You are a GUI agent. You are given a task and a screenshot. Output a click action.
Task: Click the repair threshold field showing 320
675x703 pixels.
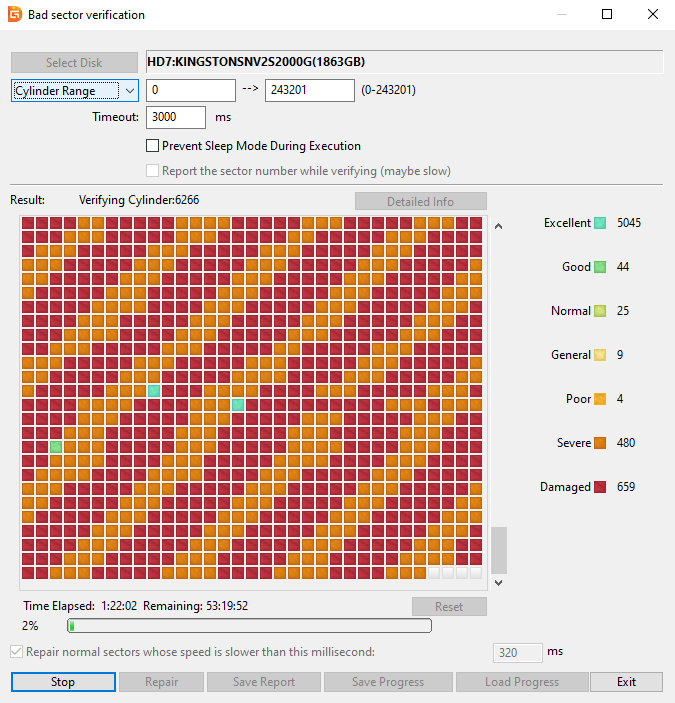[518, 652]
